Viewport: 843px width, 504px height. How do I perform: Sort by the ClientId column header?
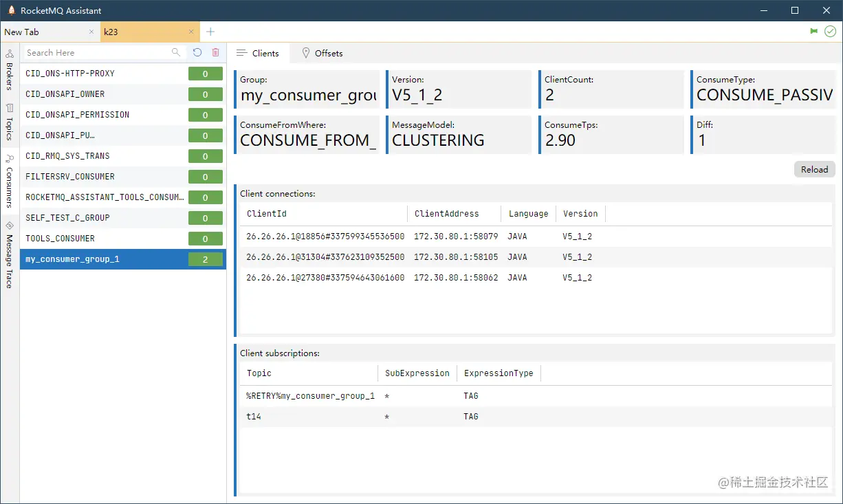(323, 214)
